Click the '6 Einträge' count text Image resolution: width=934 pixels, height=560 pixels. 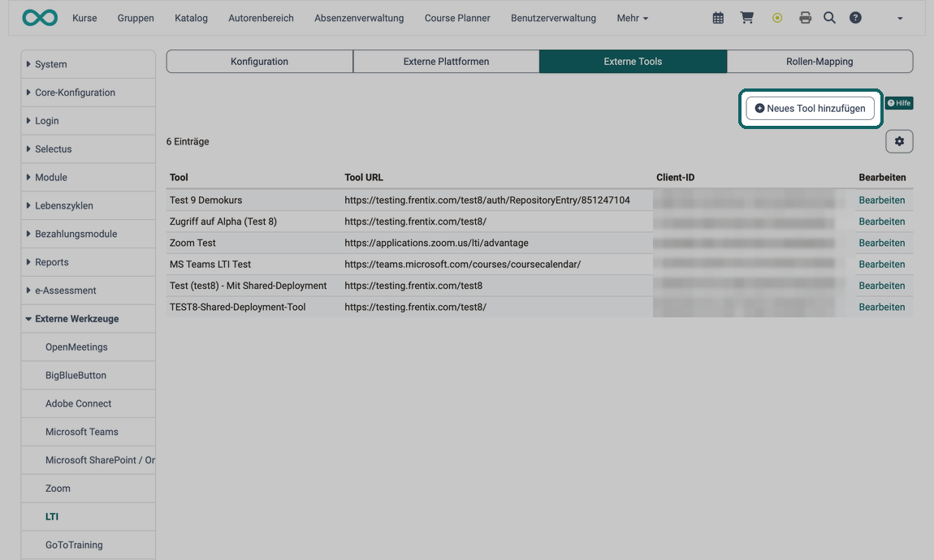(x=188, y=142)
